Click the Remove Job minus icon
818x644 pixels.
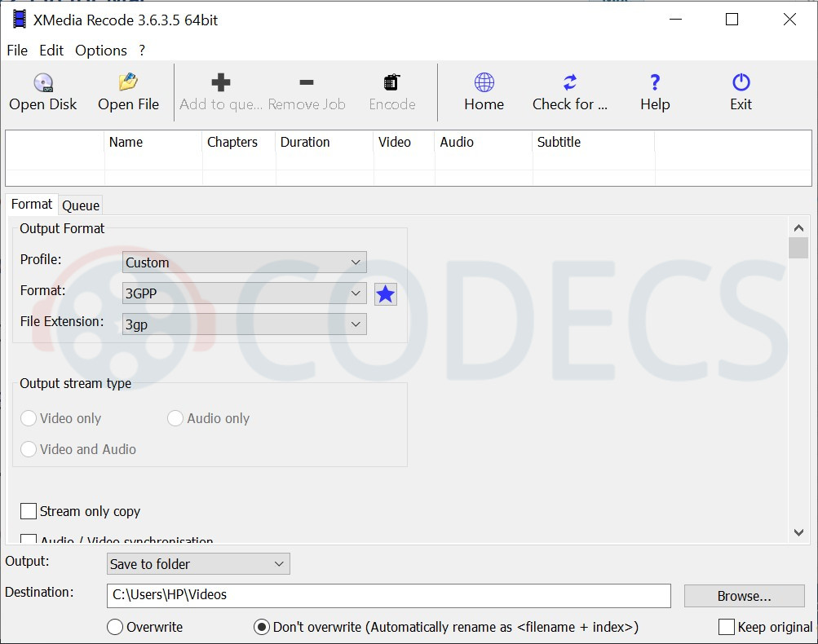pyautogui.click(x=307, y=82)
